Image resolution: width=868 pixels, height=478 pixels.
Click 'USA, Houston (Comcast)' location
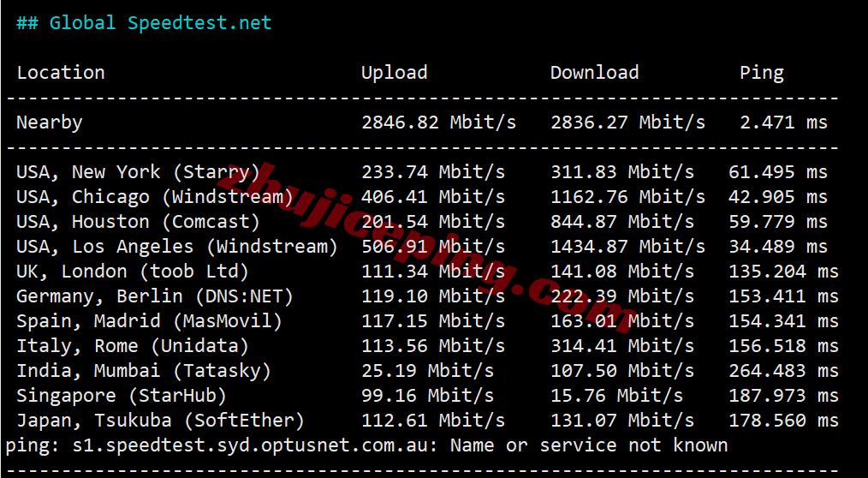(139, 222)
